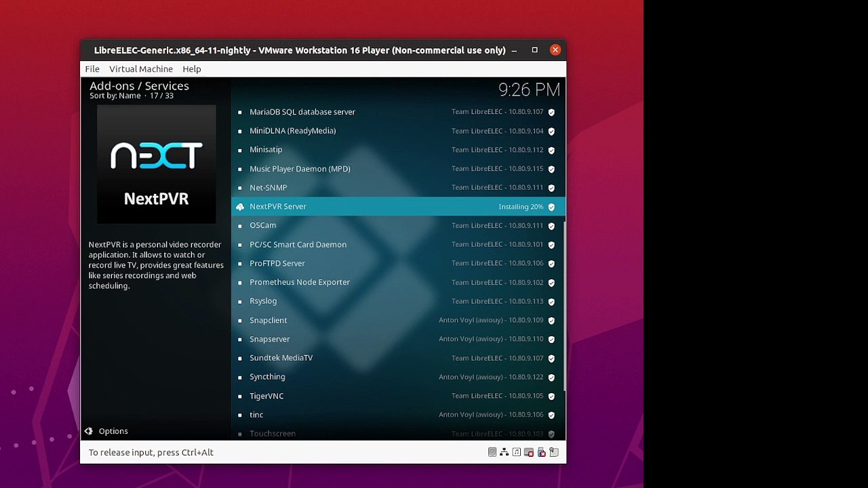Screen dimensions: 868x488
Task: Select Music Player Daemon (MPD) add-on
Action: [x=398, y=169]
